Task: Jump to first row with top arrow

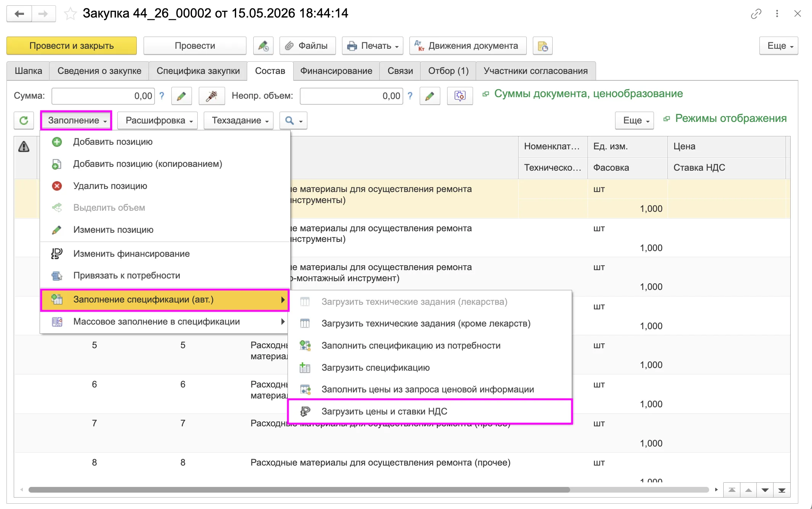Action: tap(732, 490)
